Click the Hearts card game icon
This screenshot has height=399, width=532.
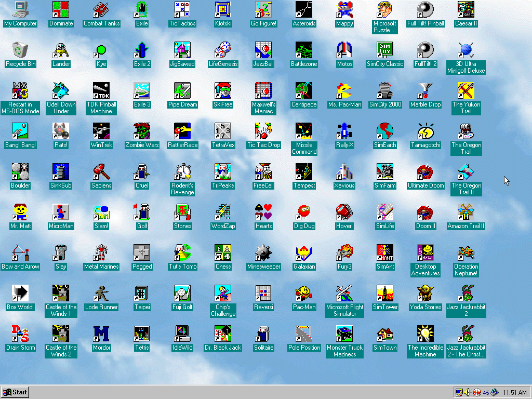pyautogui.click(x=263, y=212)
